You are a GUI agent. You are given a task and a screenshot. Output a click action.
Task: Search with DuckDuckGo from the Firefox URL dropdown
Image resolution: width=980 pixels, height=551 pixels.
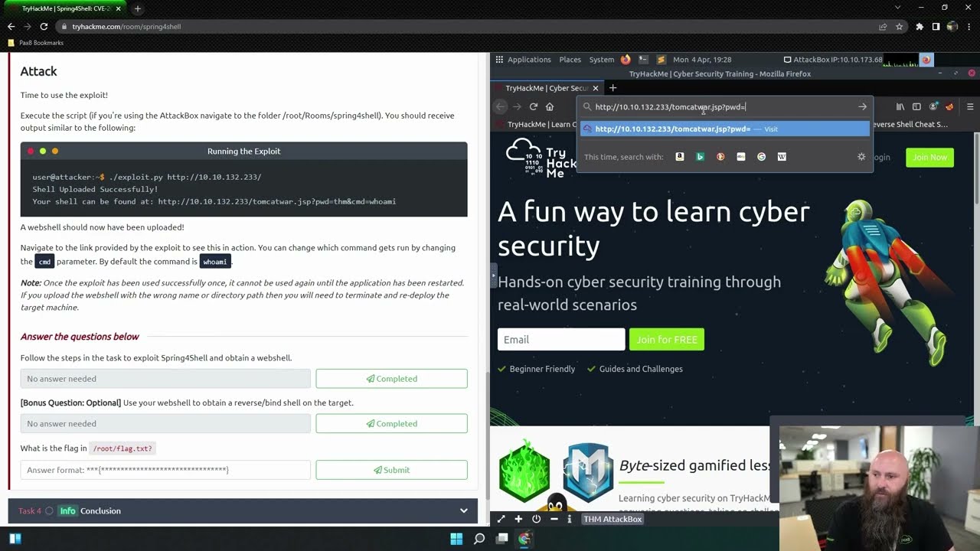point(720,157)
